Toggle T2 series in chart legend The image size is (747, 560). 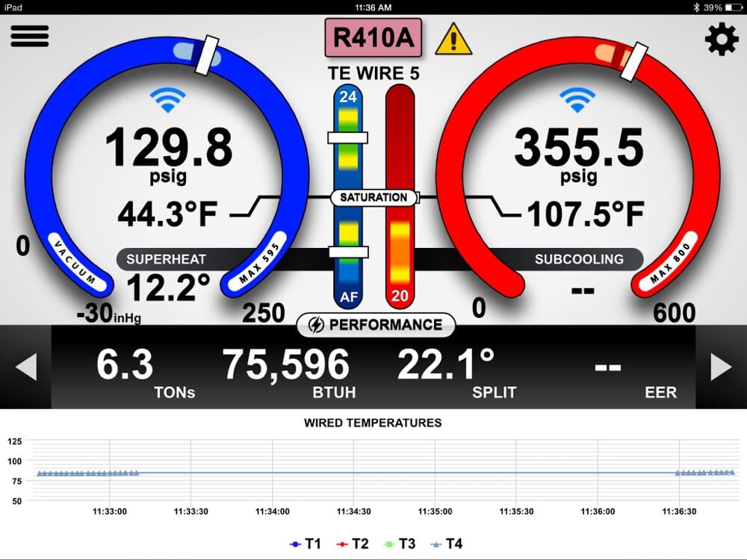353,544
